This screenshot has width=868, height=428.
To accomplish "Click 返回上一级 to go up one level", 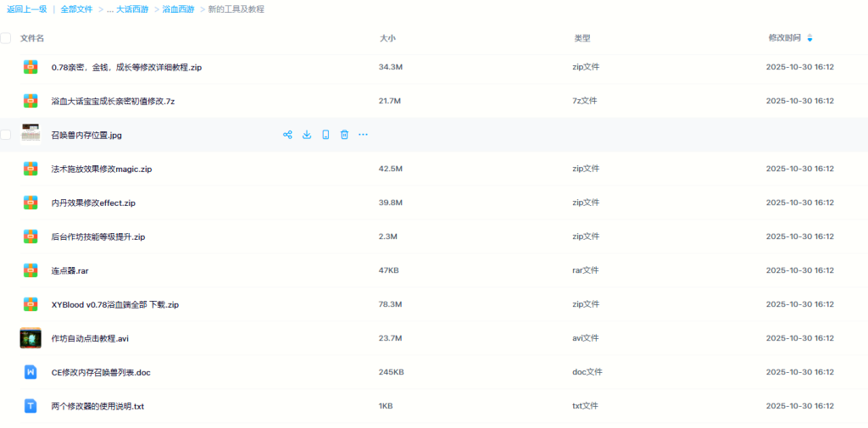I will coord(25,9).
